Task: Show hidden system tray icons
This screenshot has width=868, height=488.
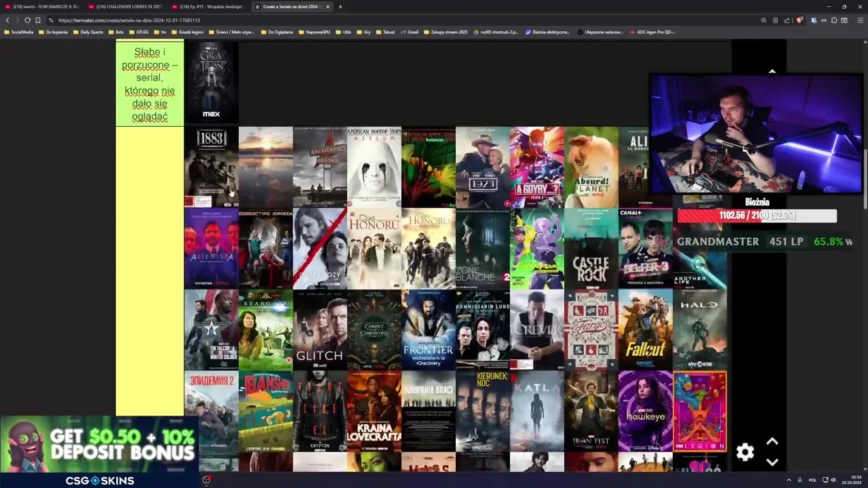Action: click(x=789, y=480)
